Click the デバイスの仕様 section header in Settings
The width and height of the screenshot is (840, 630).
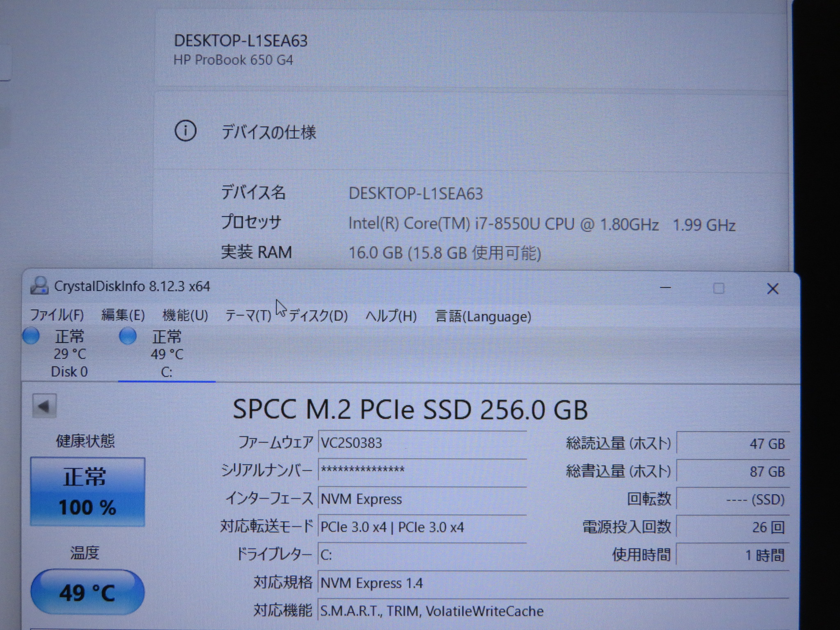click(269, 132)
